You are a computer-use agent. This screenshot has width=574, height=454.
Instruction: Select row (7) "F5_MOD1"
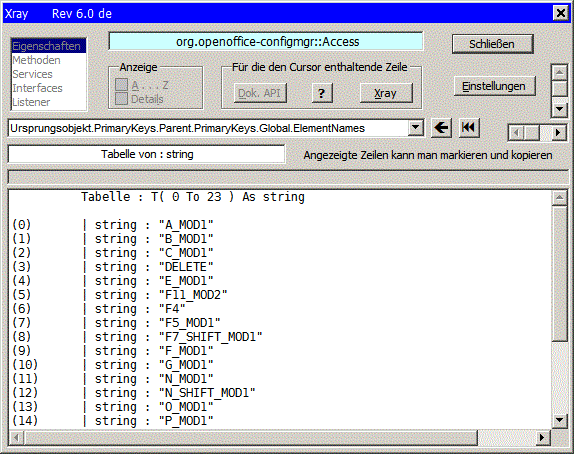click(280, 323)
